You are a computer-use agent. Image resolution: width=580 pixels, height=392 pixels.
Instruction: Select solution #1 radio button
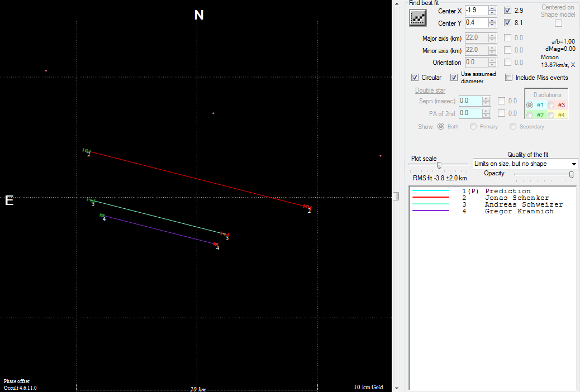(x=530, y=105)
